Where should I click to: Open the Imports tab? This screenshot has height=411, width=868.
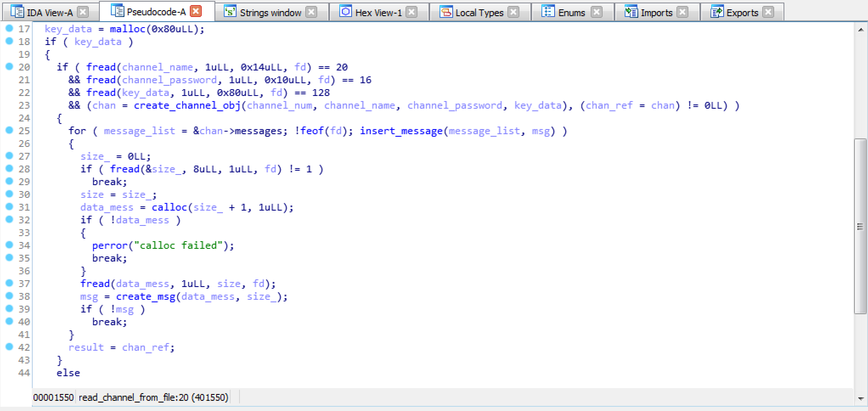click(657, 12)
